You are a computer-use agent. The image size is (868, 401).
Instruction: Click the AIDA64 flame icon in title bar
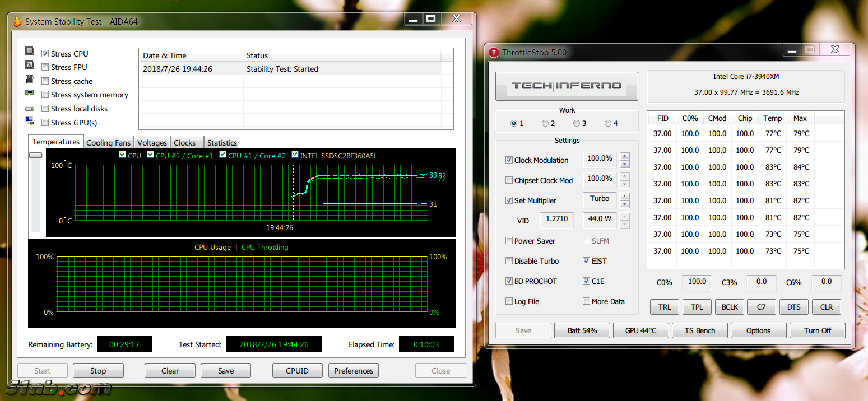[17, 22]
